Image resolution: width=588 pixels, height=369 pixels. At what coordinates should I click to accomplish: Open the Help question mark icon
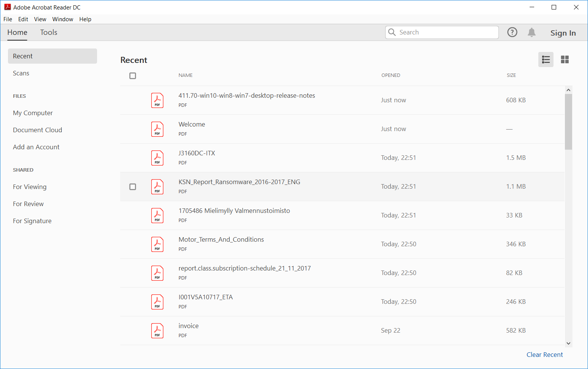click(x=512, y=32)
